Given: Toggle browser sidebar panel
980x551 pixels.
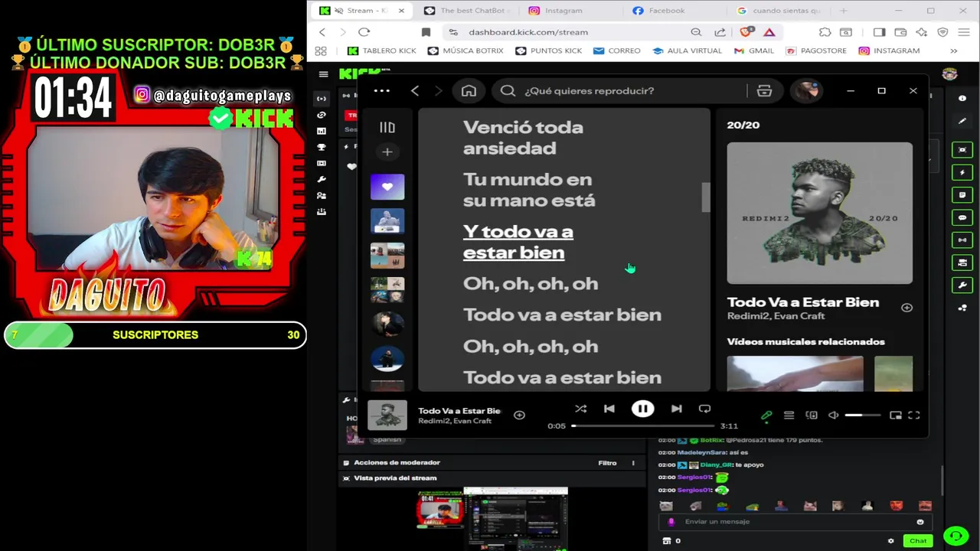Looking at the screenshot, I should tap(879, 32).
